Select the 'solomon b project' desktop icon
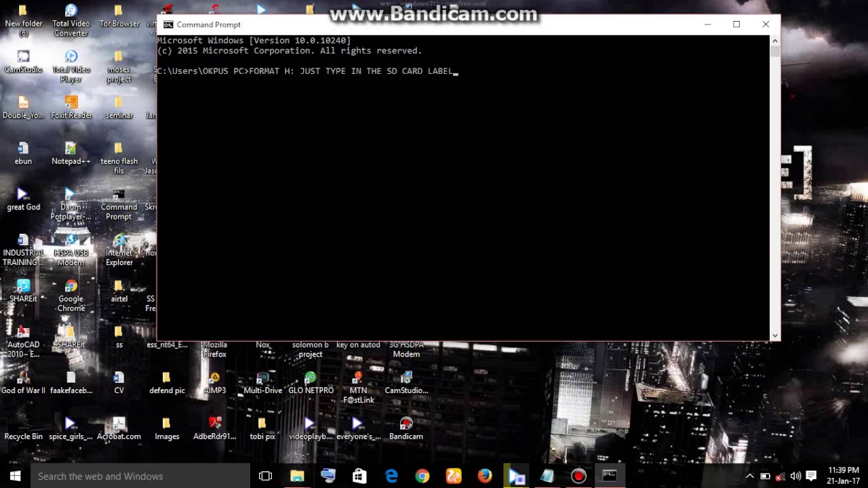Image resolution: width=868 pixels, height=488 pixels. click(311, 349)
